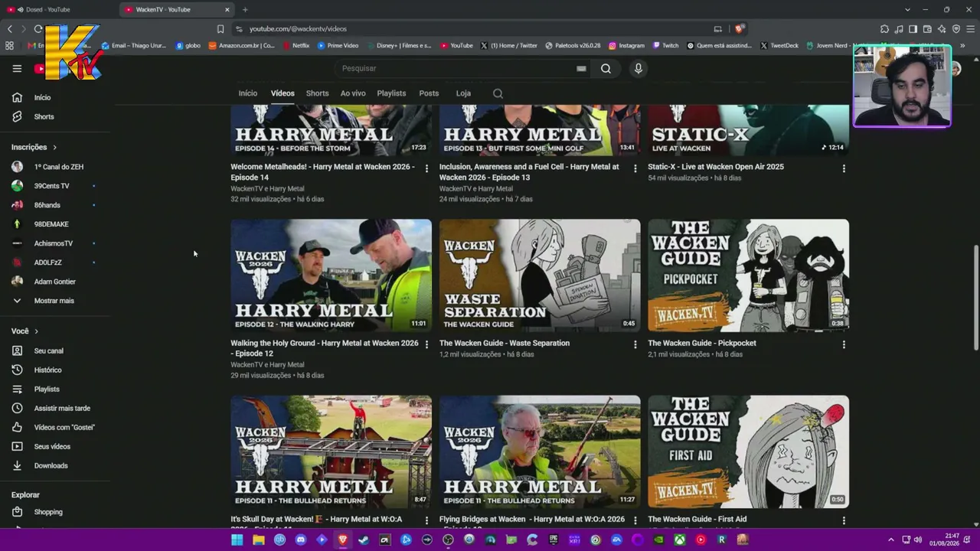Open the on-screen keyboard icon in search box
This screenshot has height=551, width=980.
(581, 68)
